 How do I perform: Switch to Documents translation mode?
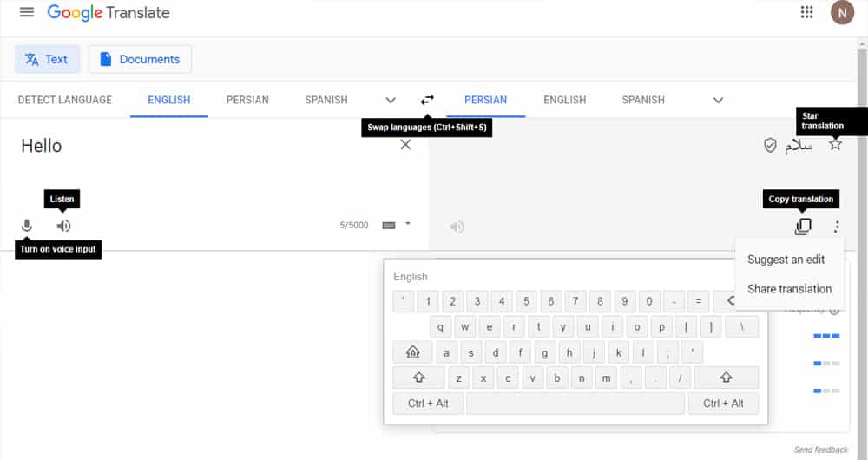pos(140,59)
